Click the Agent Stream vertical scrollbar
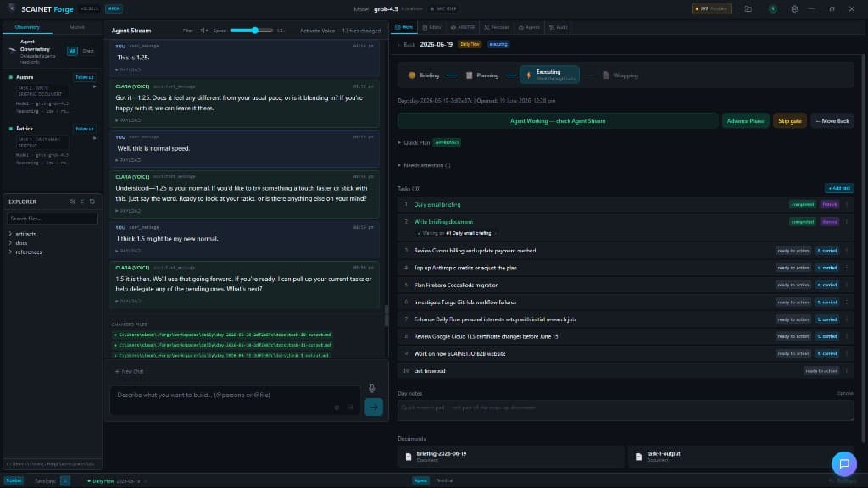Screen dimensions: 868x488 387,316
